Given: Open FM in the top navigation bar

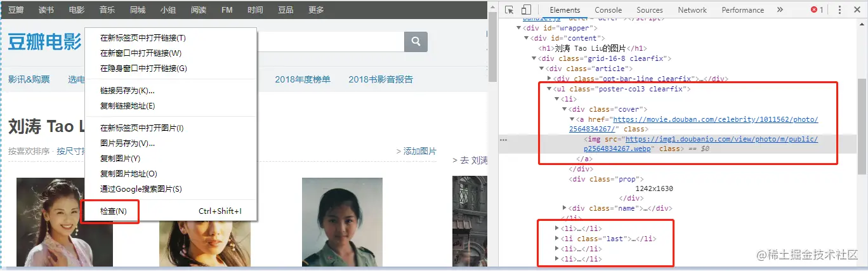Looking at the screenshot, I should [x=227, y=10].
